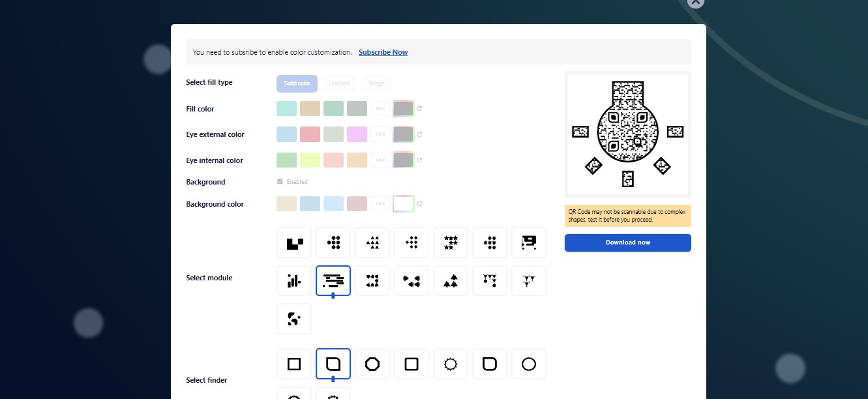This screenshot has width=868, height=399.
Task: Switch fill type to Solid color
Action: tap(297, 83)
